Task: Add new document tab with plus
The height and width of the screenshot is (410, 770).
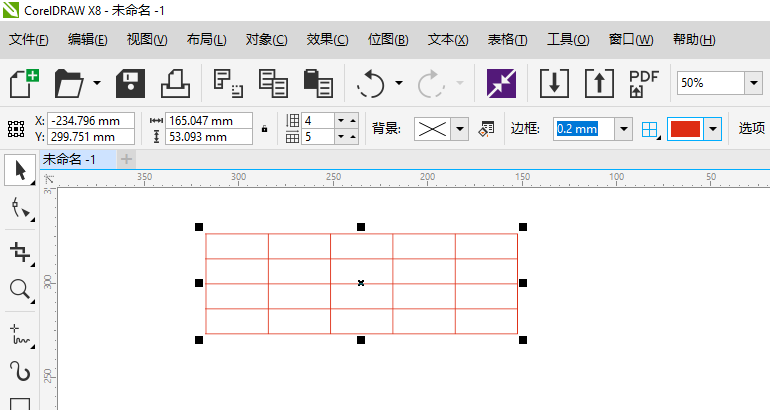Action: tap(126, 159)
